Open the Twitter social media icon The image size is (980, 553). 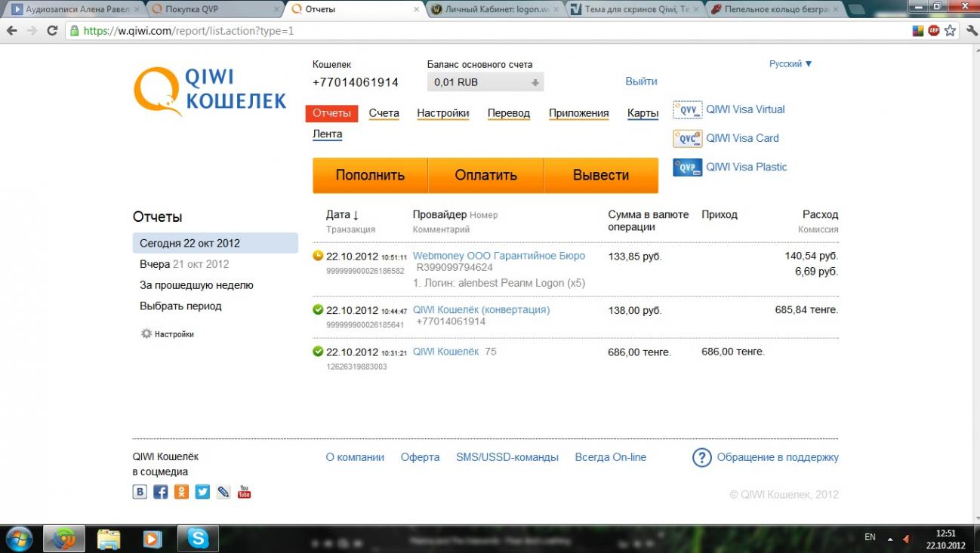(x=202, y=492)
